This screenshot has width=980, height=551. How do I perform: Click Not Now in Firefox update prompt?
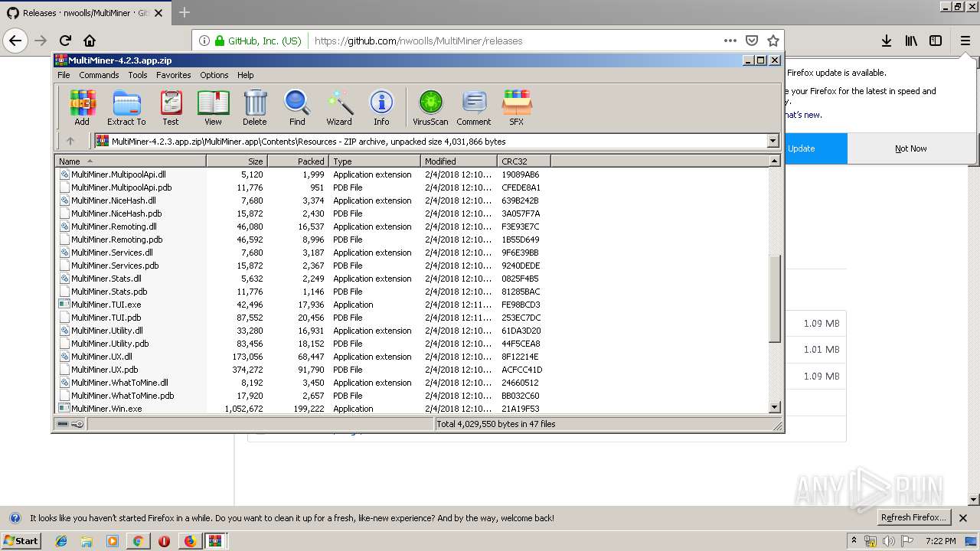pos(911,148)
